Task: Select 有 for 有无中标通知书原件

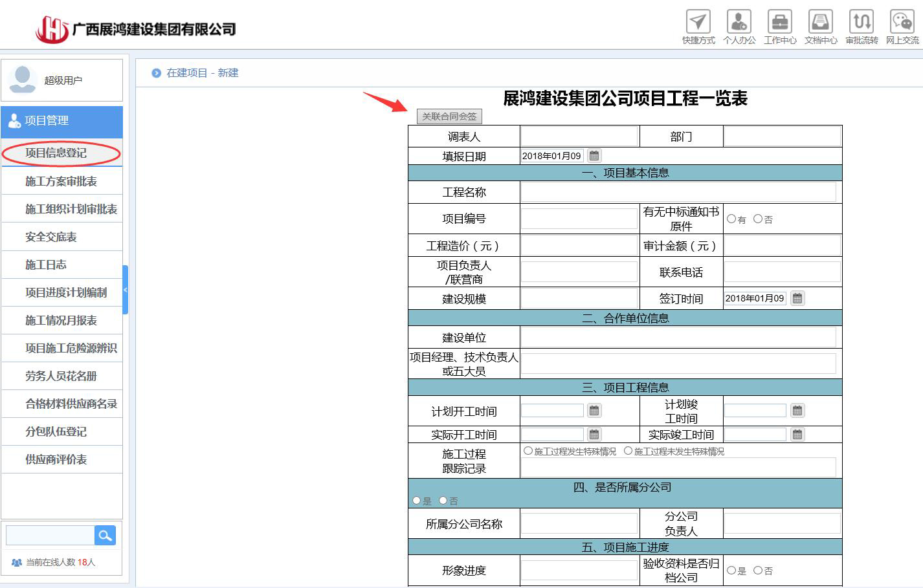Action: (x=731, y=219)
